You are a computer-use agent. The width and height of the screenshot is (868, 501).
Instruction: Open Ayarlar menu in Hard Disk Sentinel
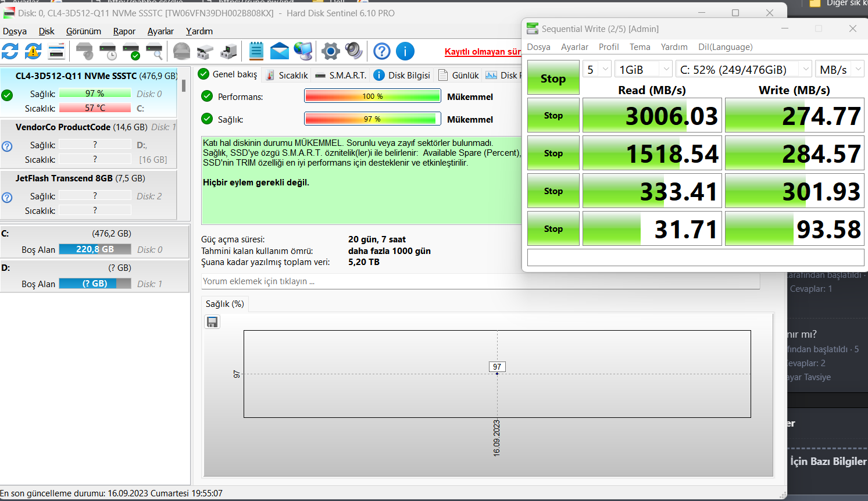[x=160, y=31]
